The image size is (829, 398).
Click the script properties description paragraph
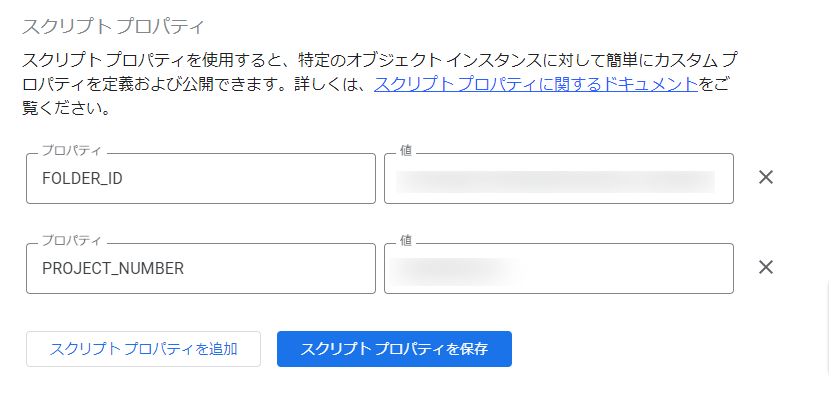tap(379, 85)
